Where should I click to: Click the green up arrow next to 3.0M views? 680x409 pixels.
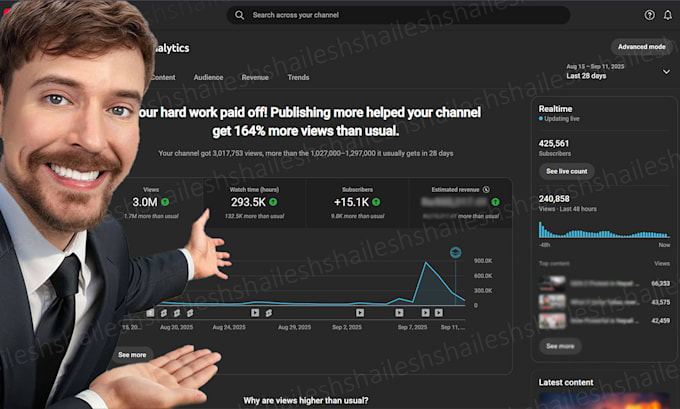165,202
